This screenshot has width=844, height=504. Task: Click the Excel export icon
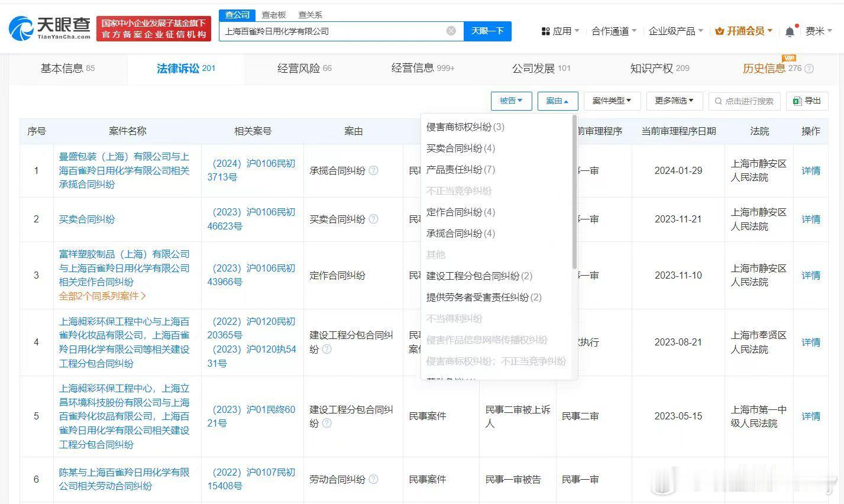tap(797, 101)
